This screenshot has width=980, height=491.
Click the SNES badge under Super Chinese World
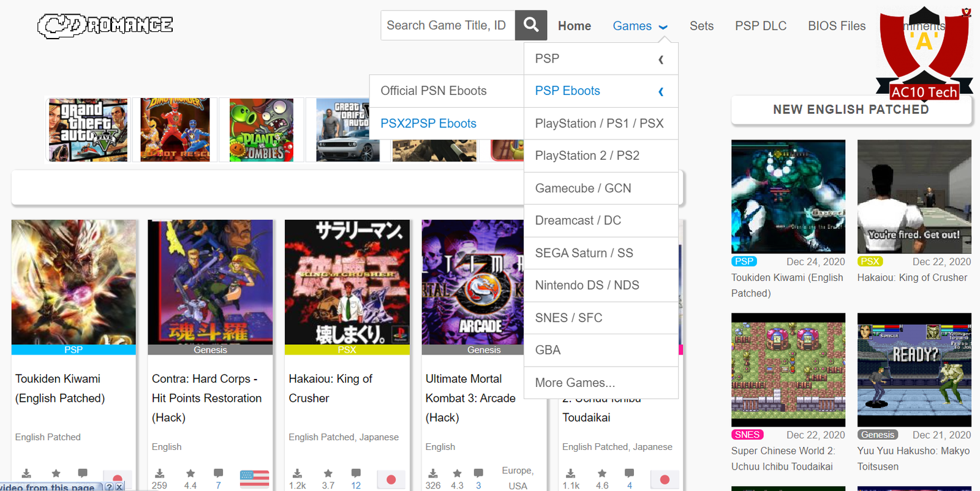point(747,435)
